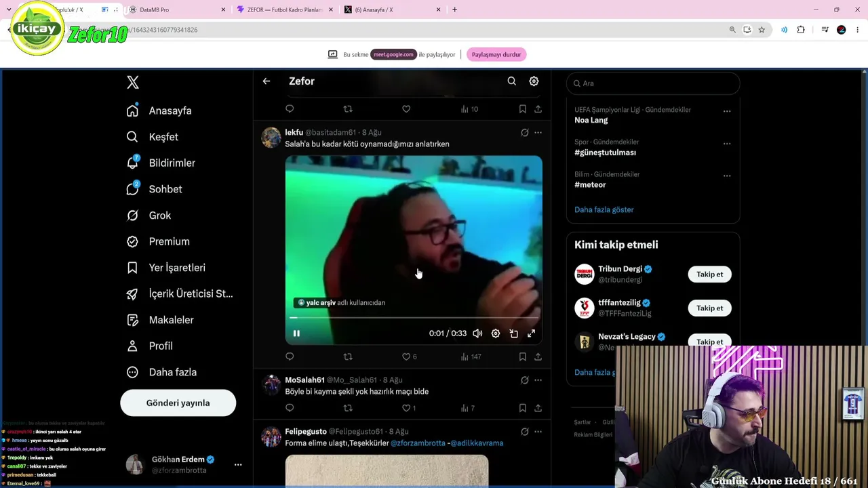Go back using the arrow beside Zefor
The width and height of the screenshot is (868, 488).
coord(267,81)
